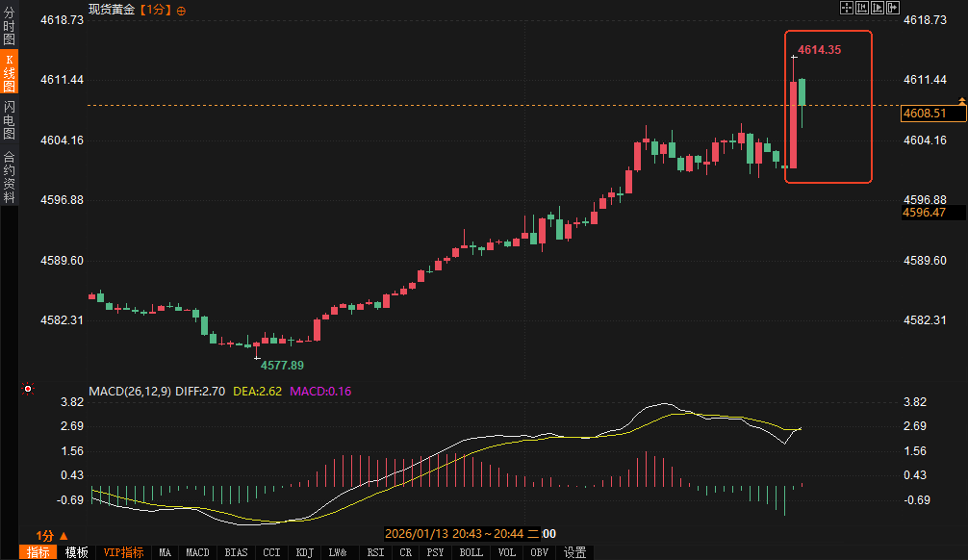Click the 4614.35 high price label
Screen dimensions: 968x560
[819, 50]
